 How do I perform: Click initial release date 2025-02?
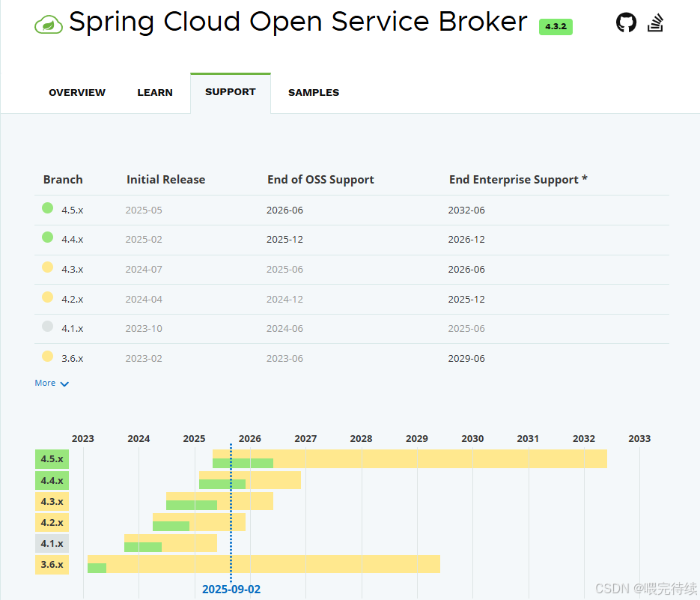pos(144,240)
